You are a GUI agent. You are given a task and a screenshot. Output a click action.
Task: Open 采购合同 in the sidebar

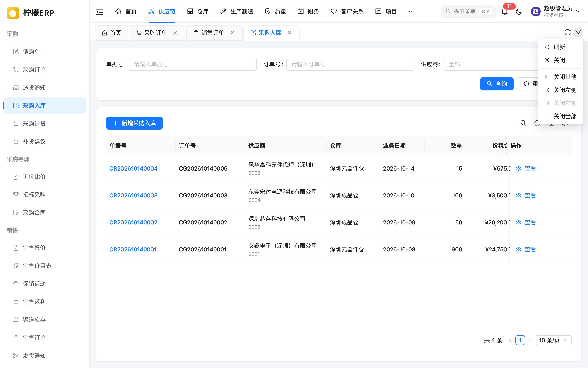pyautogui.click(x=45, y=212)
